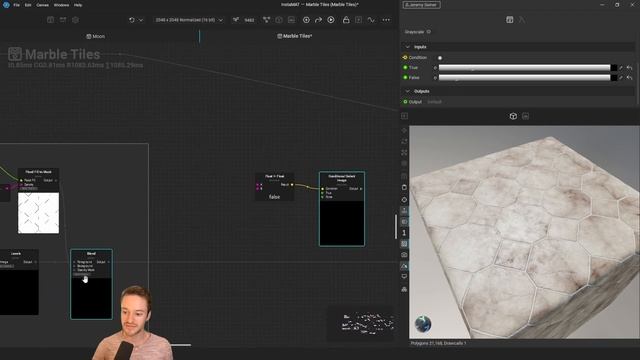Click the dimmed circle icon after hierarchy icon
The image size is (640, 360).
[279, 20]
